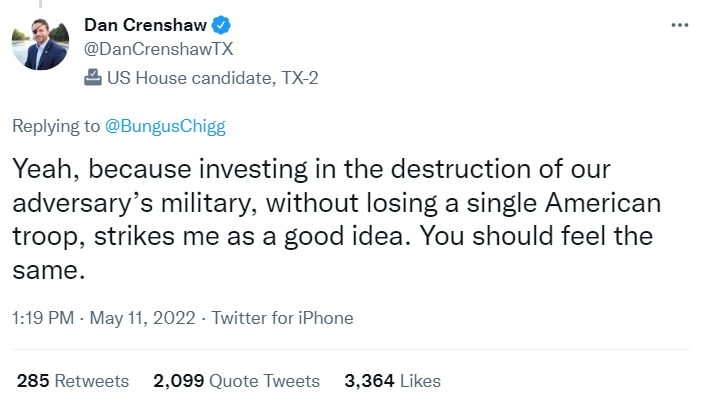Open the @BungusChigg mention link

click(165, 126)
